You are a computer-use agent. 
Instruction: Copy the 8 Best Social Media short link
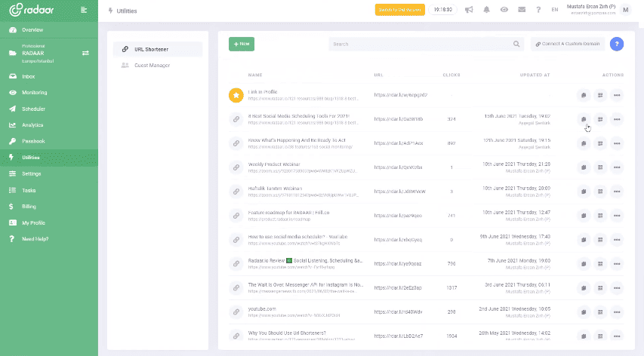pyautogui.click(x=584, y=118)
